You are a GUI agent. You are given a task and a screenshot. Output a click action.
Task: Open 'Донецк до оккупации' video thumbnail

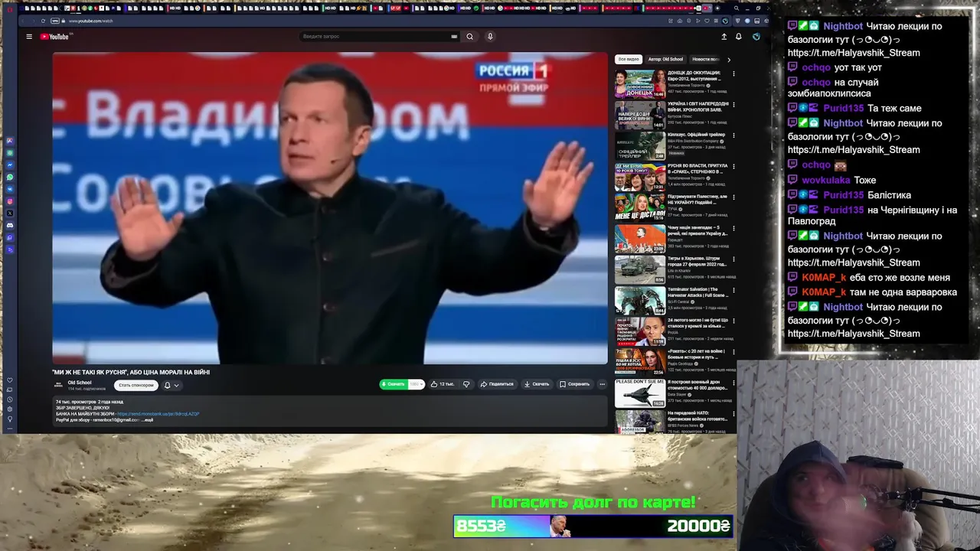point(640,83)
